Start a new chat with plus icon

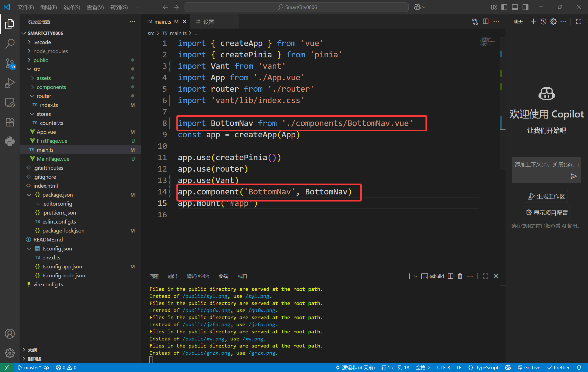pyautogui.click(x=534, y=21)
